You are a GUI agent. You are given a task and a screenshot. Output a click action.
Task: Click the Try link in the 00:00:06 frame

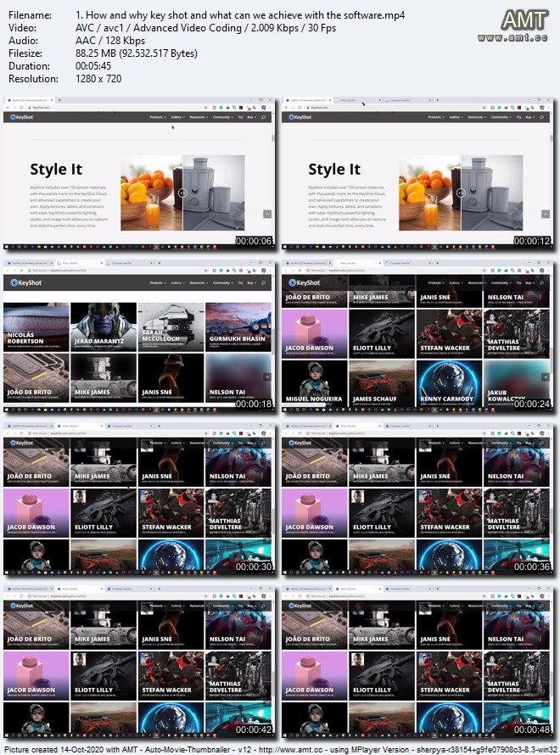pos(240,117)
